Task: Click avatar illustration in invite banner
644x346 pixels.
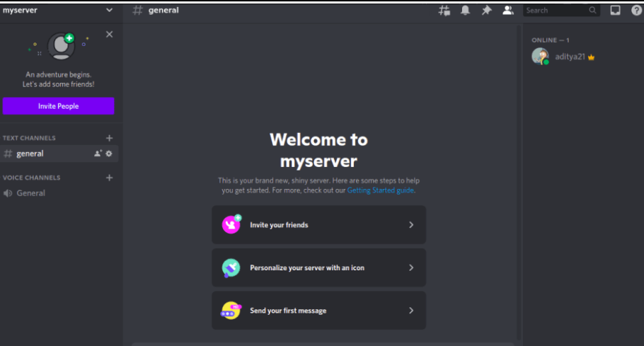Action: pos(61,46)
